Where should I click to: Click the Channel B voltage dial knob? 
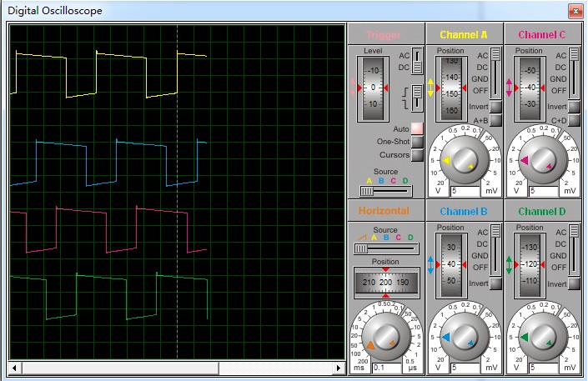pyautogui.click(x=465, y=338)
